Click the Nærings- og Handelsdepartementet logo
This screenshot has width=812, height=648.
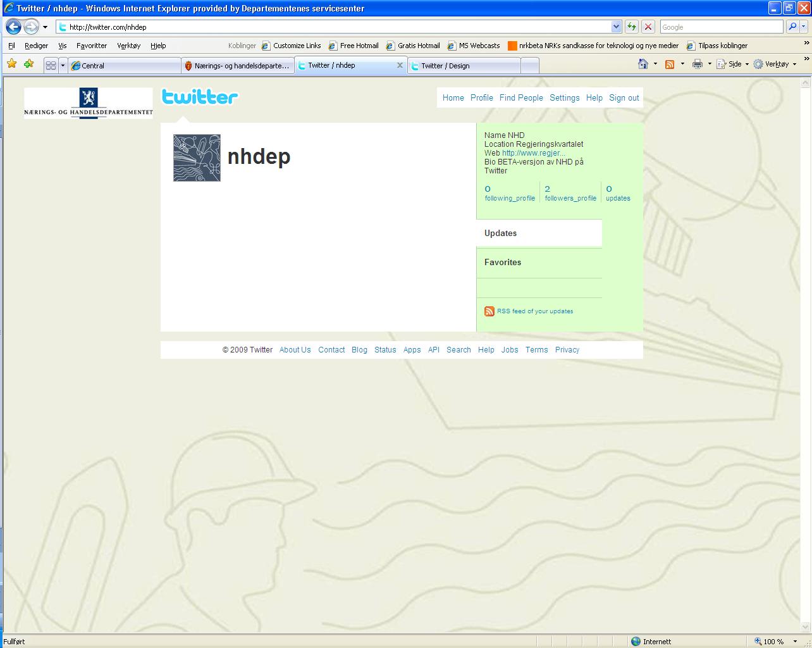89,103
